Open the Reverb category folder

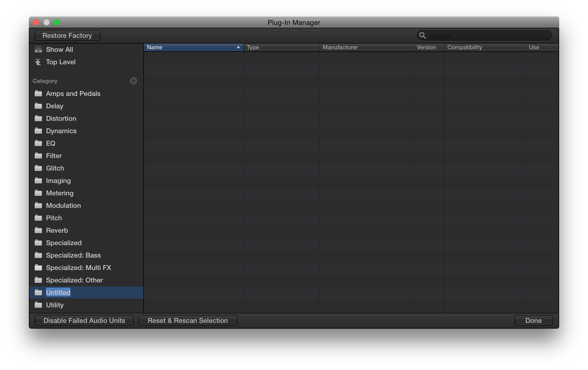pos(57,230)
